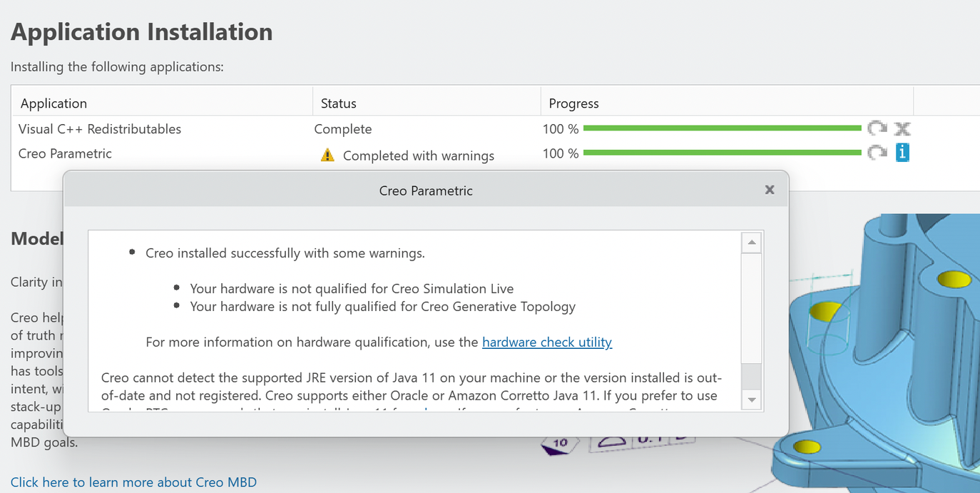Click the yellow warning triangle icon
Image resolution: width=980 pixels, height=493 pixels.
coord(327,155)
